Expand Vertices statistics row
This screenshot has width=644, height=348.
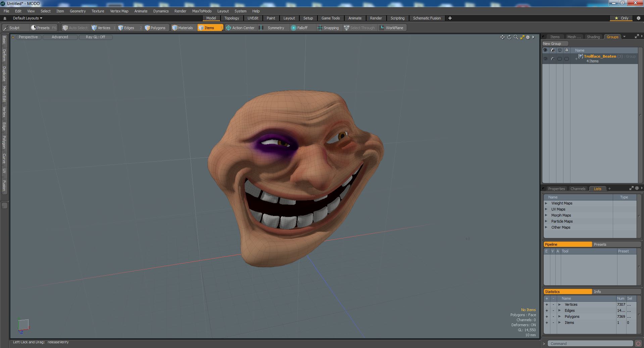click(x=559, y=304)
